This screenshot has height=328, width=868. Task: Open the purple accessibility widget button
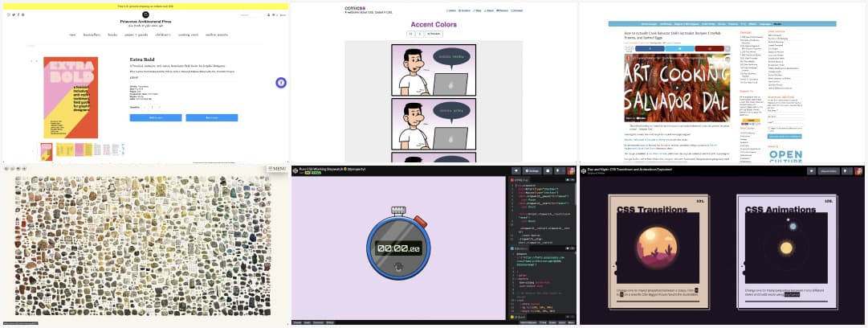(281, 83)
